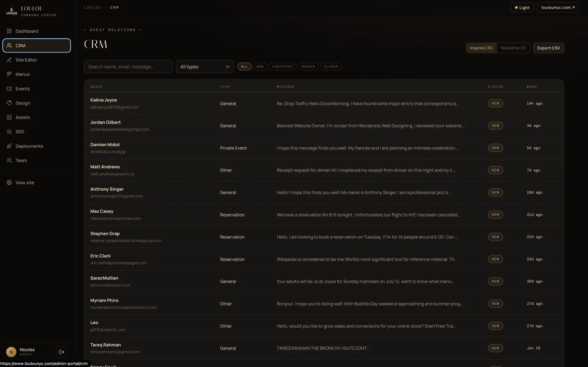The image size is (588, 367).
Task: Select Matt Andrews guest name
Action: coord(105,167)
